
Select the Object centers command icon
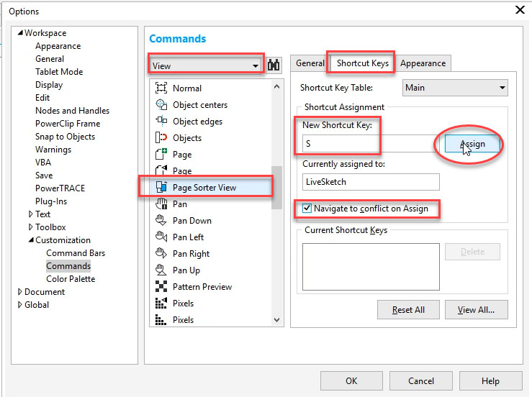161,104
